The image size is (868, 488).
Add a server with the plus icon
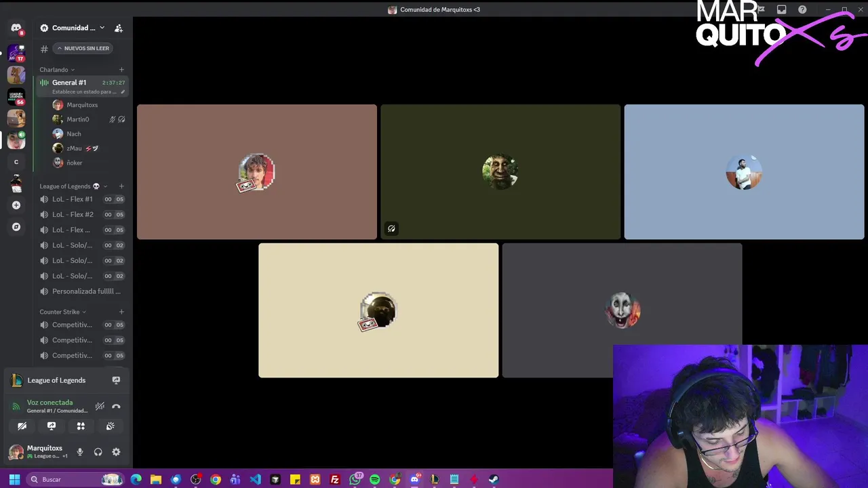(x=16, y=205)
